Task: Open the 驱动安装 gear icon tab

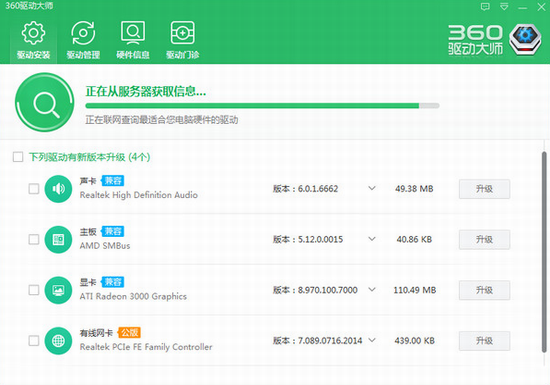Action: coord(33,40)
